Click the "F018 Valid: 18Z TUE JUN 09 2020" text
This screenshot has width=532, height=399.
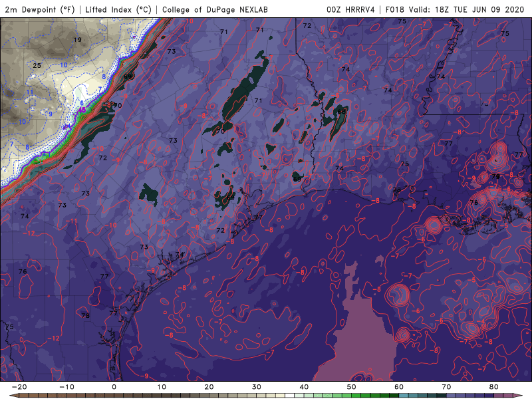[x=455, y=9]
